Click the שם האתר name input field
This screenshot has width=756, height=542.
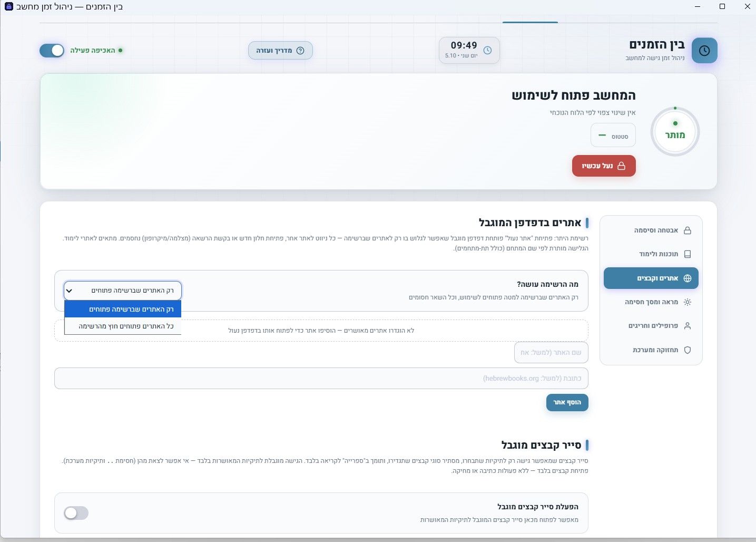(551, 353)
